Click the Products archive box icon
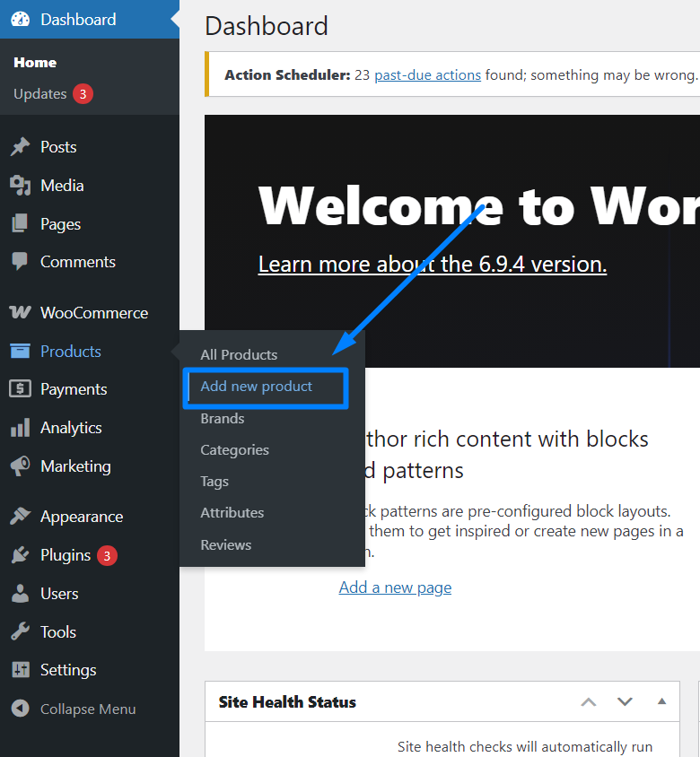This screenshot has height=757, width=700. (x=20, y=351)
